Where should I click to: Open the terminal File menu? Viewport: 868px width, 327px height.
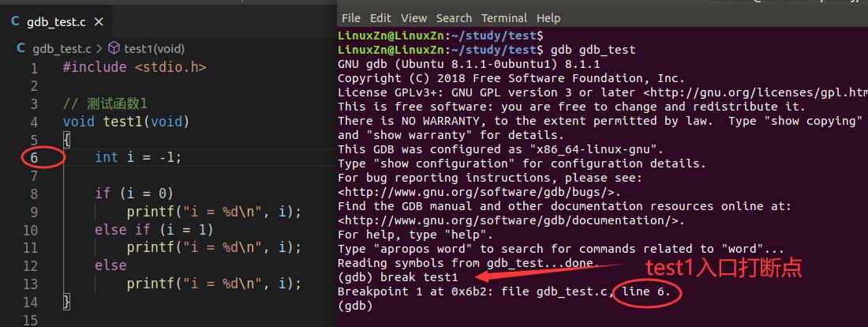click(350, 17)
